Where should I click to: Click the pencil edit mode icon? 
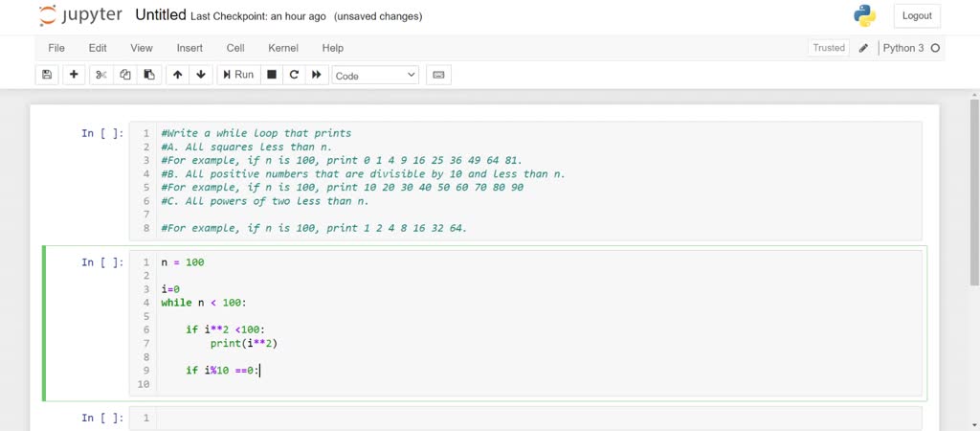pyautogui.click(x=863, y=48)
